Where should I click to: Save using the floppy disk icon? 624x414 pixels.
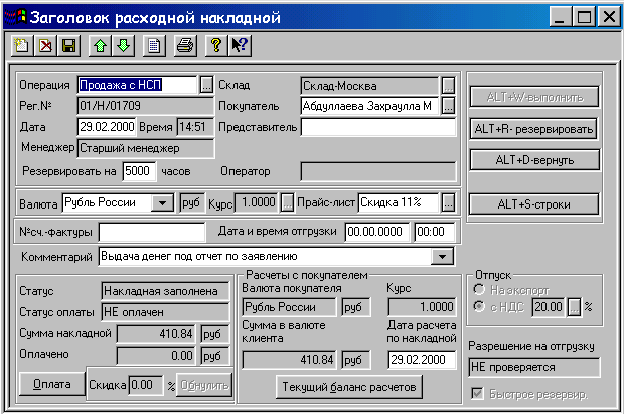68,46
